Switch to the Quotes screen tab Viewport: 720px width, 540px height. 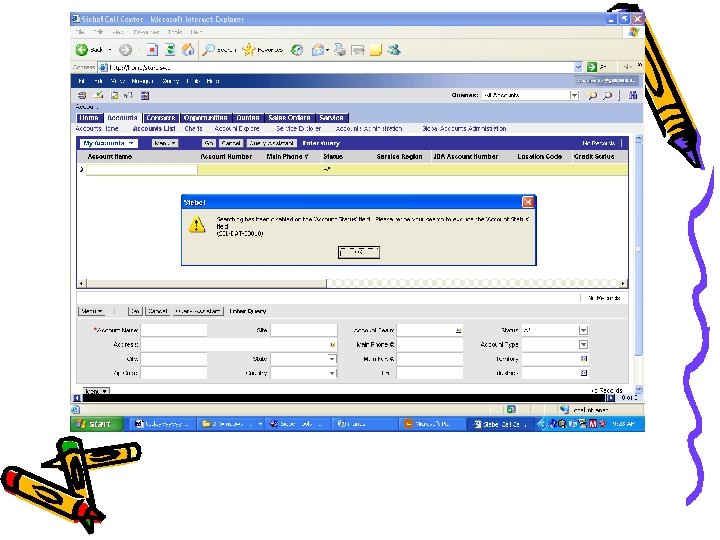(x=248, y=118)
